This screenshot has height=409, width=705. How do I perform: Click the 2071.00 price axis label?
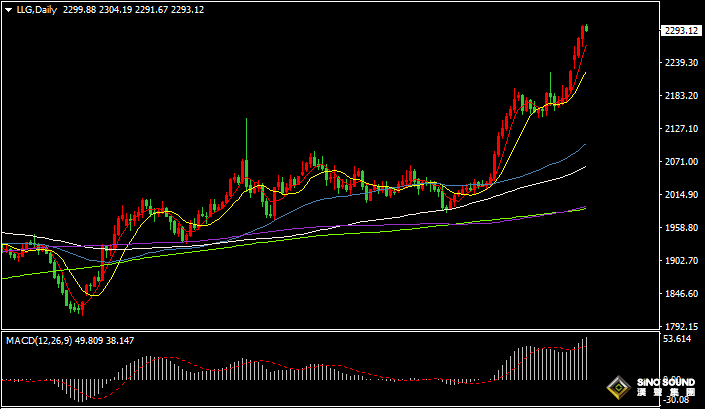pos(680,162)
